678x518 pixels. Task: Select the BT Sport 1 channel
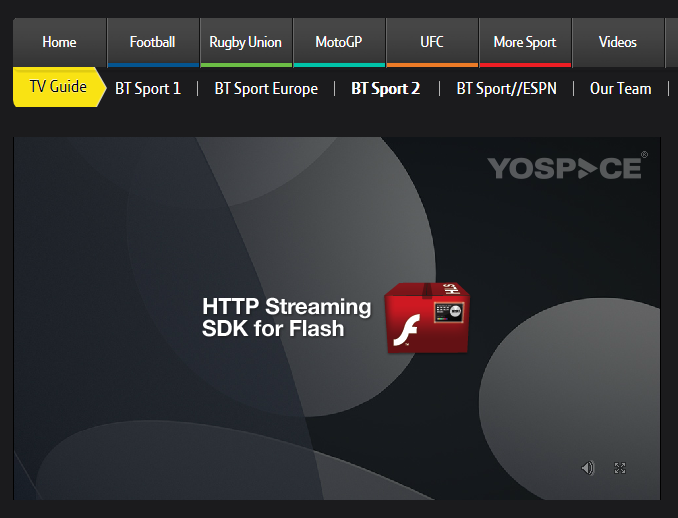(148, 89)
